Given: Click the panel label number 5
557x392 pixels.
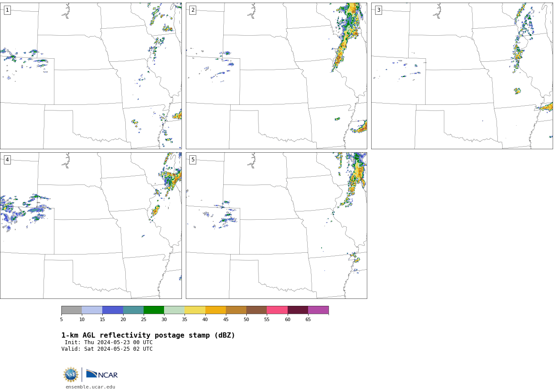Looking at the screenshot, I should (x=193, y=160).
